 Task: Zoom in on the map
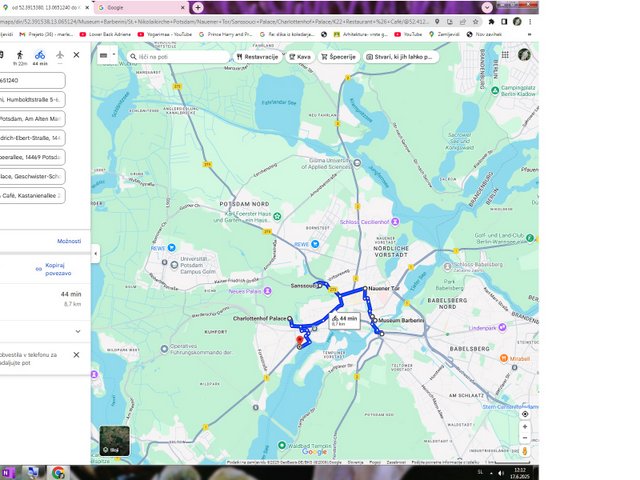(x=525, y=427)
